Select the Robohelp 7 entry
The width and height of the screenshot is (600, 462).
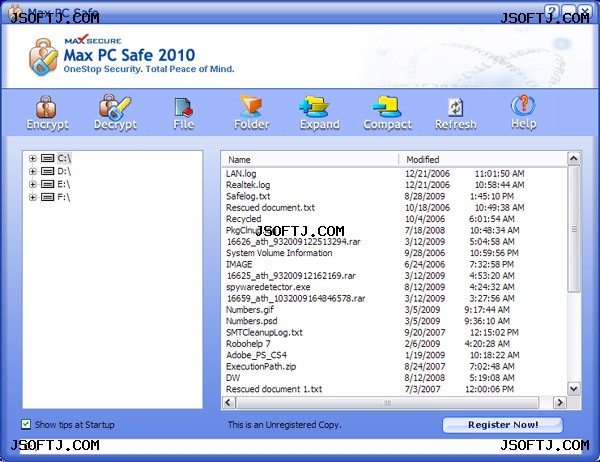click(x=248, y=344)
